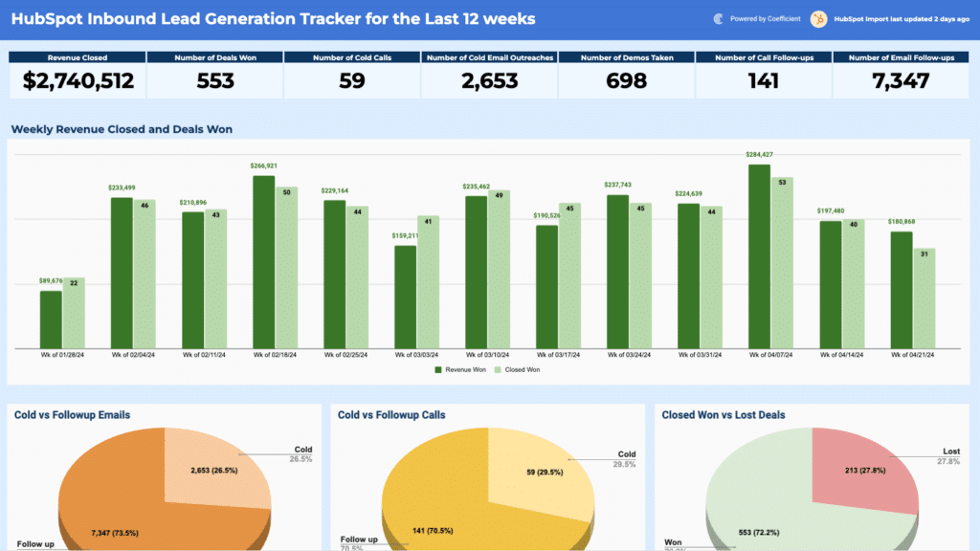Click the 'Closed Won vs Lost Deals' chart title
The image size is (980, 551).
pyautogui.click(x=724, y=415)
